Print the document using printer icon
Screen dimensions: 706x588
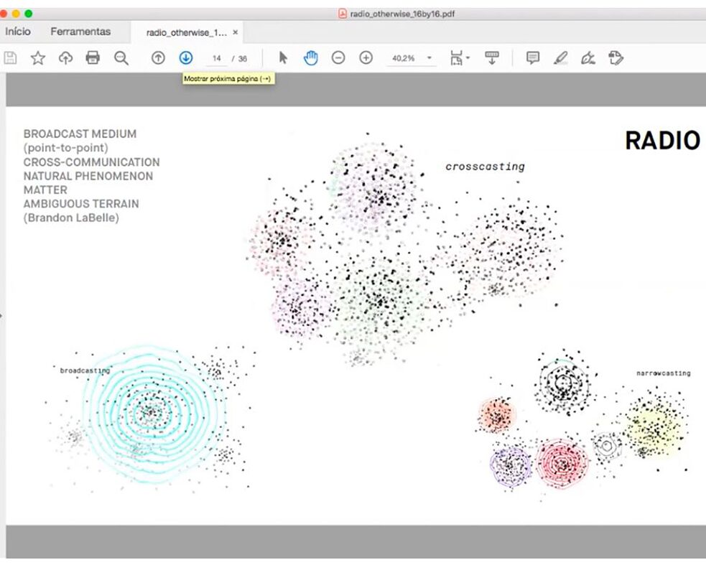point(93,58)
